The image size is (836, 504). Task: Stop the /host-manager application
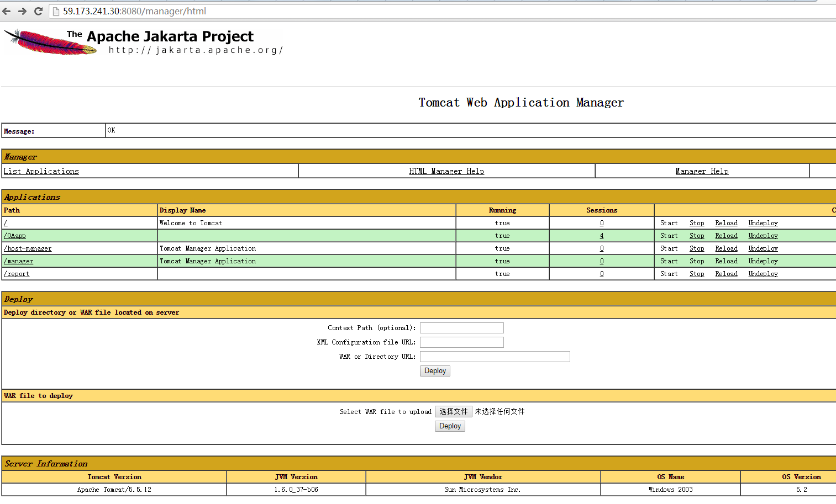[697, 248]
